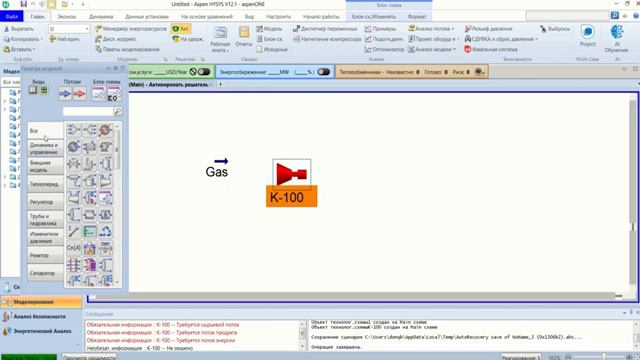The width and height of the screenshot is (640, 360).
Task: Click the help icon at ribbon right
Action: pos(636,16)
